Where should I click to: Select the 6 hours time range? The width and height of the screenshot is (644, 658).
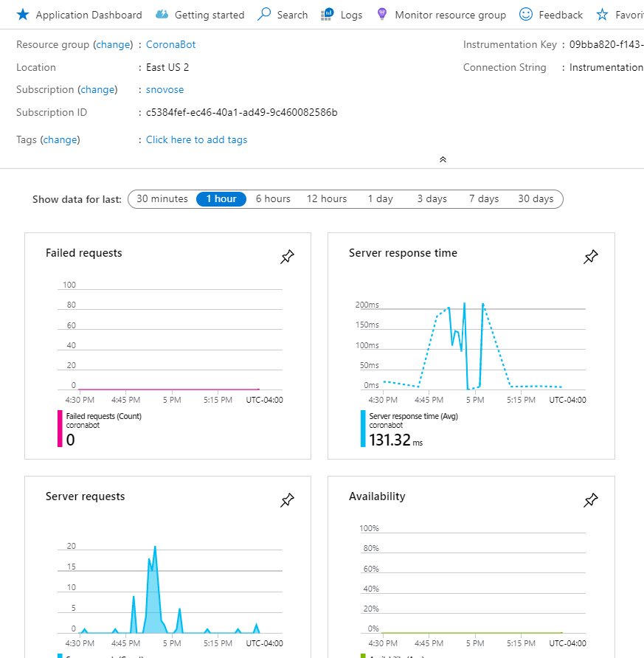pos(273,199)
